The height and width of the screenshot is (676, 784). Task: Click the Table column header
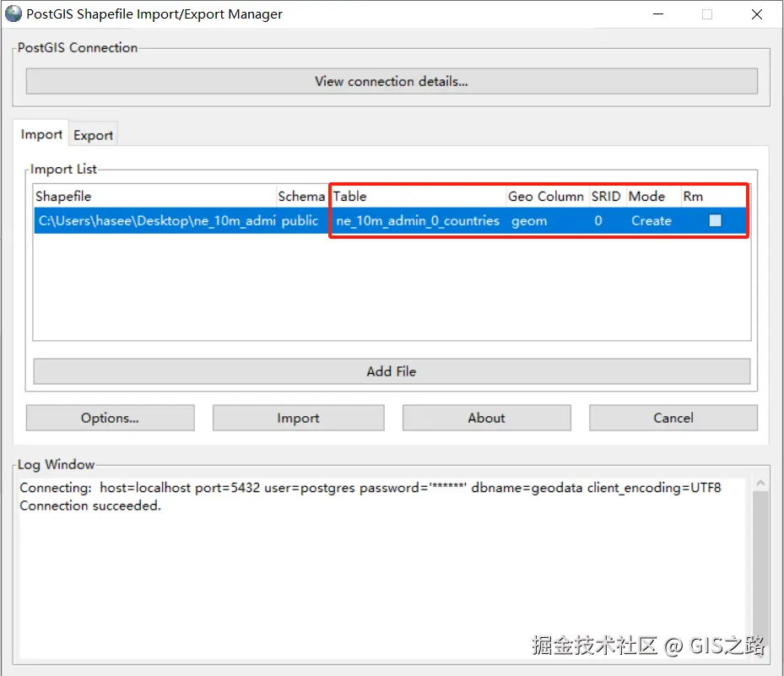[419, 196]
